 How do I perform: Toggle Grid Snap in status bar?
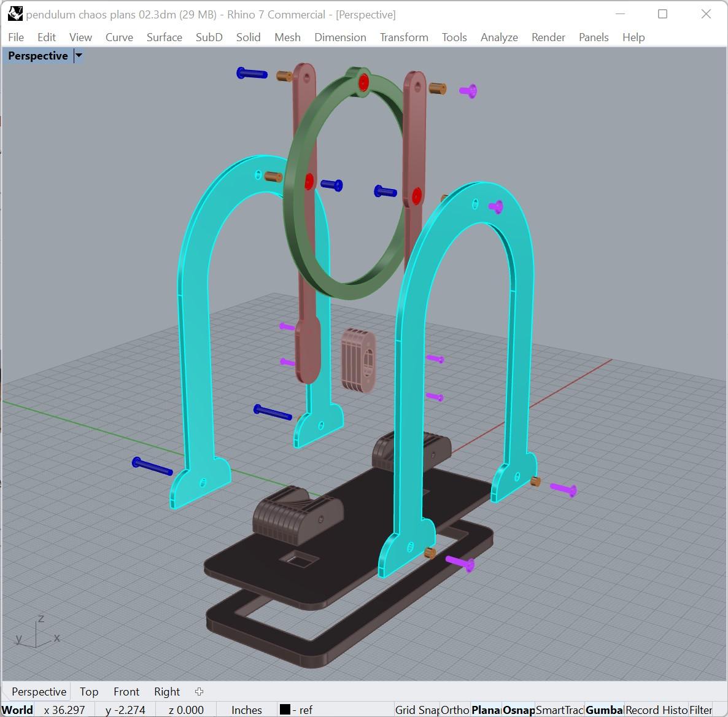coord(416,710)
